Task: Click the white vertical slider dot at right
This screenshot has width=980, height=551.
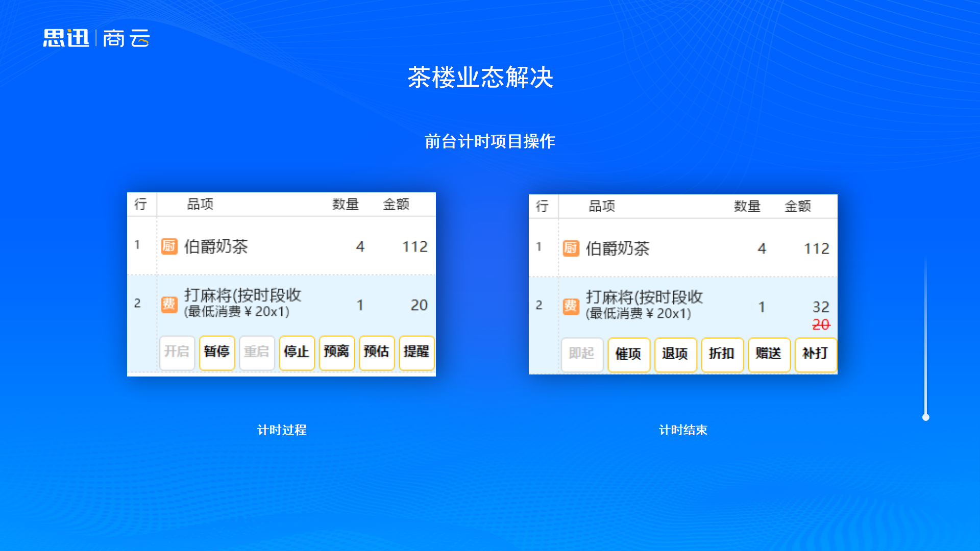Action: point(926,417)
